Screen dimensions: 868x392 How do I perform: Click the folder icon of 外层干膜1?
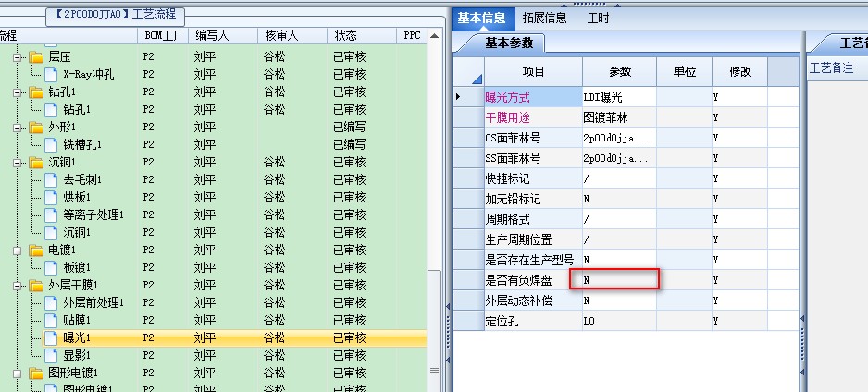tap(36, 286)
